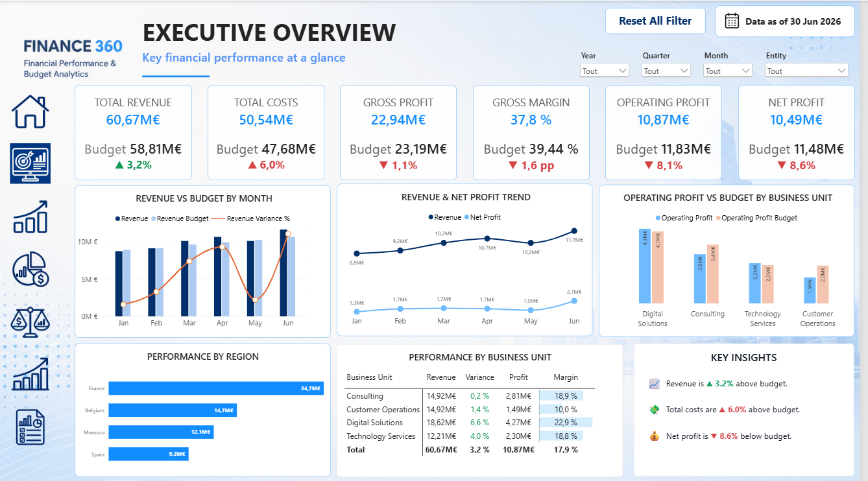Open the bar chart growth arrow icon

30,217
